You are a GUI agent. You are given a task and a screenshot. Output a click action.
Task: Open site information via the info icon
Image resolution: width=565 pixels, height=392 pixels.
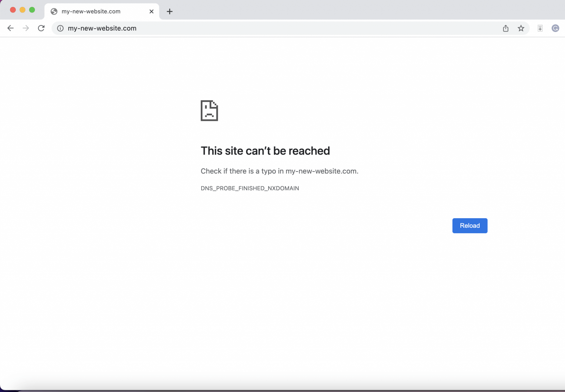click(x=60, y=28)
